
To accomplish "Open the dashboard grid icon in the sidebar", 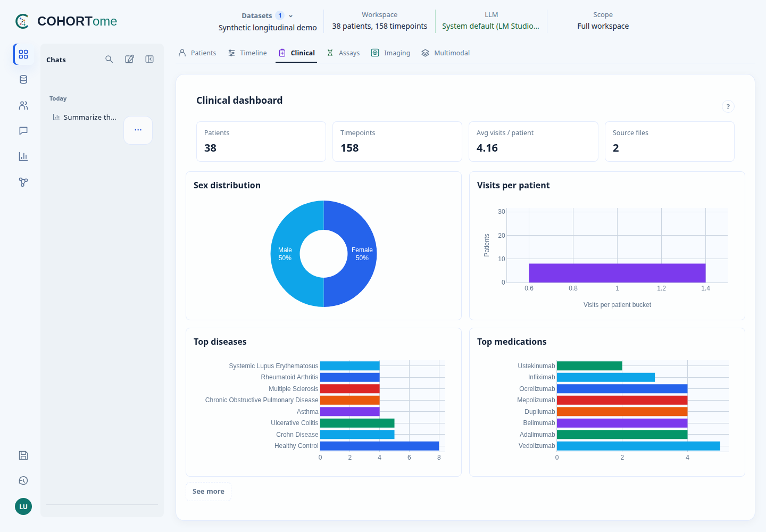I will click(23, 54).
